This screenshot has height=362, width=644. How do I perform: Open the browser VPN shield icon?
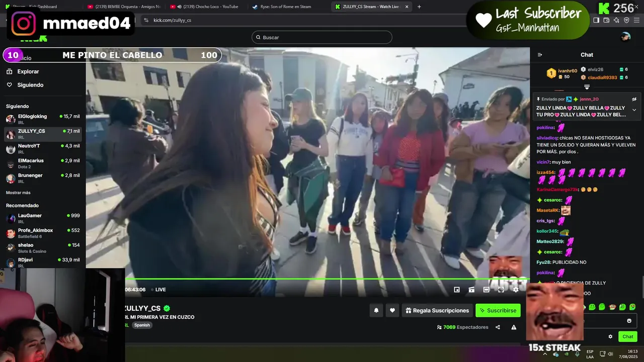[x=626, y=20]
